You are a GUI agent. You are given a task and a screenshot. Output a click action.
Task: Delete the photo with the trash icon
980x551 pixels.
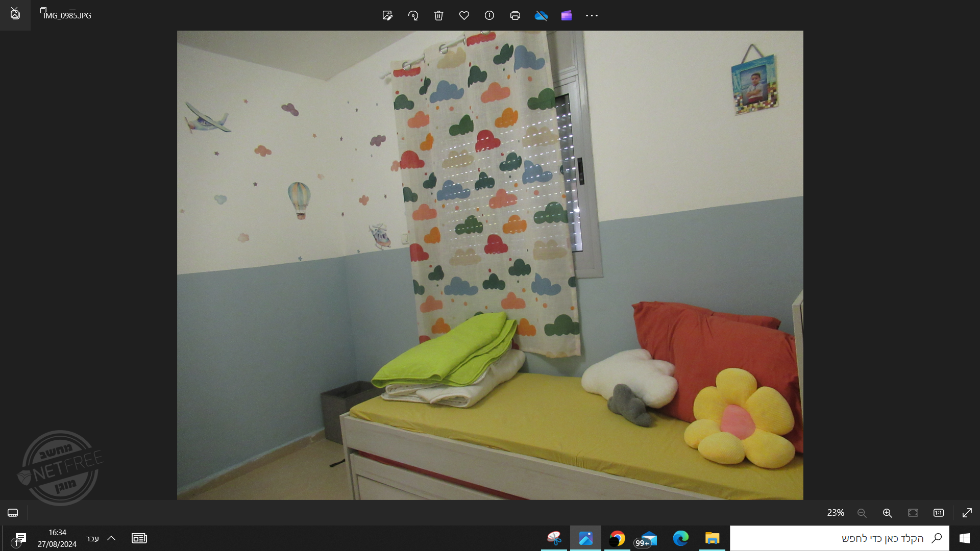coord(438,15)
